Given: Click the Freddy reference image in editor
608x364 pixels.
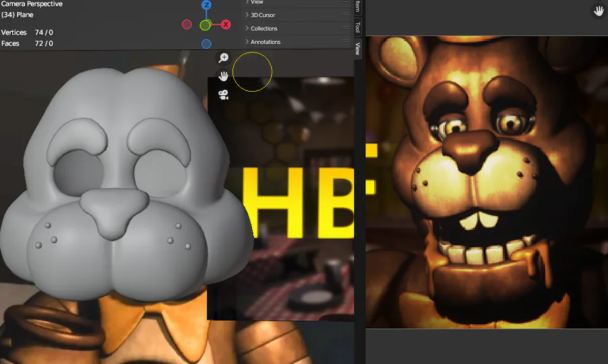Looking at the screenshot, I should [486, 182].
